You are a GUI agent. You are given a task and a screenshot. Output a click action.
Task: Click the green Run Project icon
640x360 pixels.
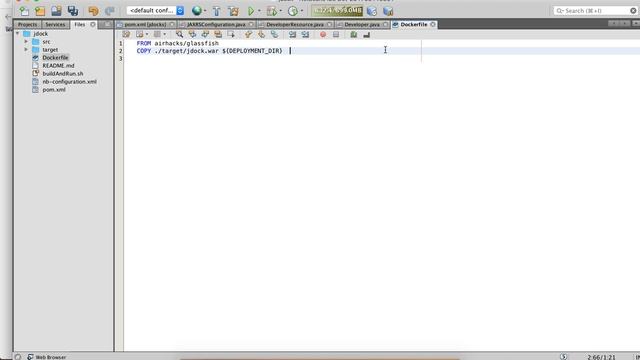[251, 11]
